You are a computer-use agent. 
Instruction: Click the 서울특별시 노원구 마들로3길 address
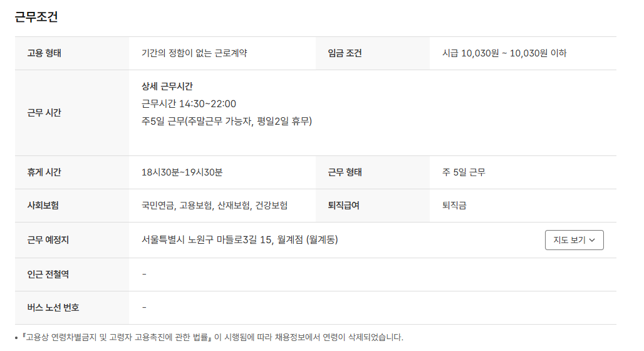pyautogui.click(x=239, y=239)
